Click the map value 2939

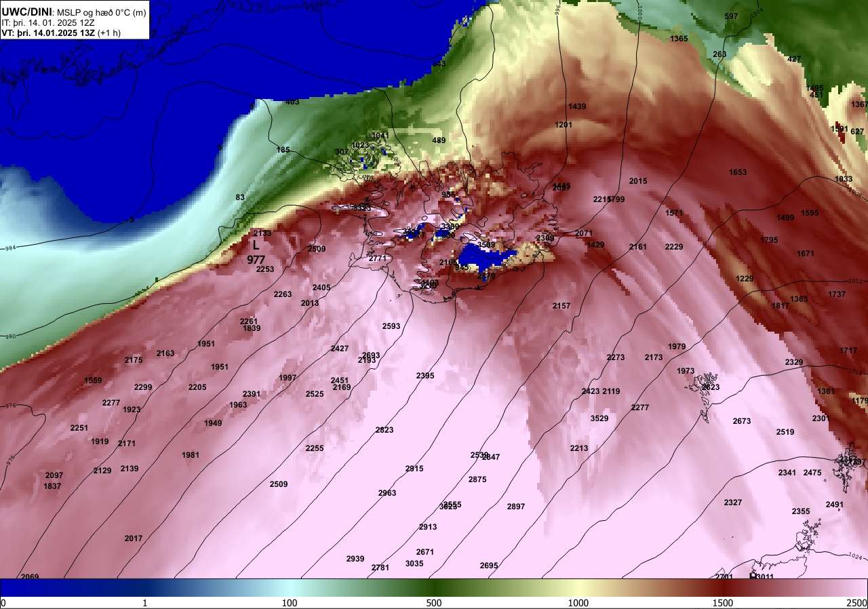(x=355, y=559)
